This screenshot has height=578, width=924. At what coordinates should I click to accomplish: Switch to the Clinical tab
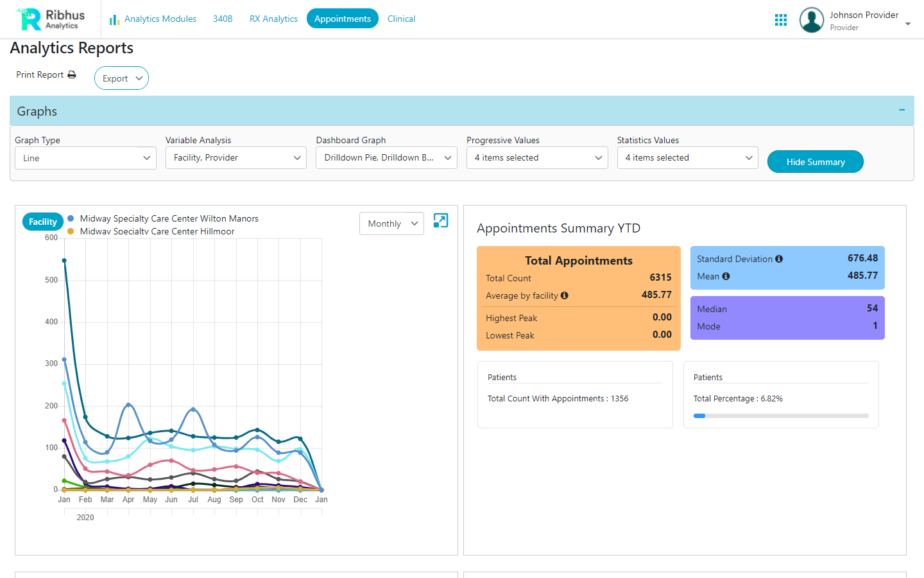[401, 19]
